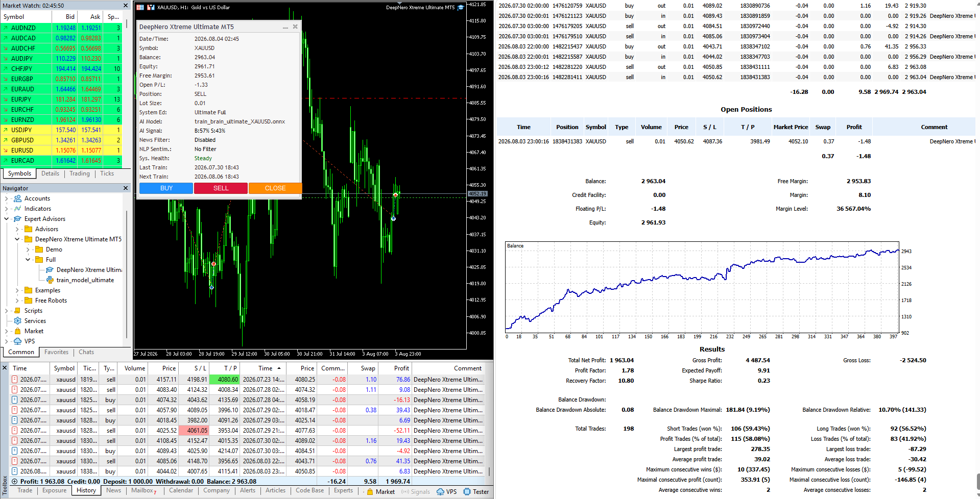Click the 4061.05 stop loss cell in history
The width and height of the screenshot is (980, 499).
[194, 431]
